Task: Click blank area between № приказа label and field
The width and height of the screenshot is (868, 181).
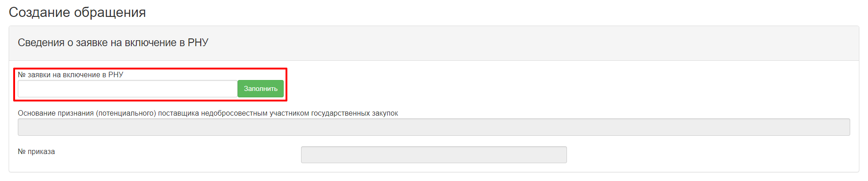Action: (178, 154)
